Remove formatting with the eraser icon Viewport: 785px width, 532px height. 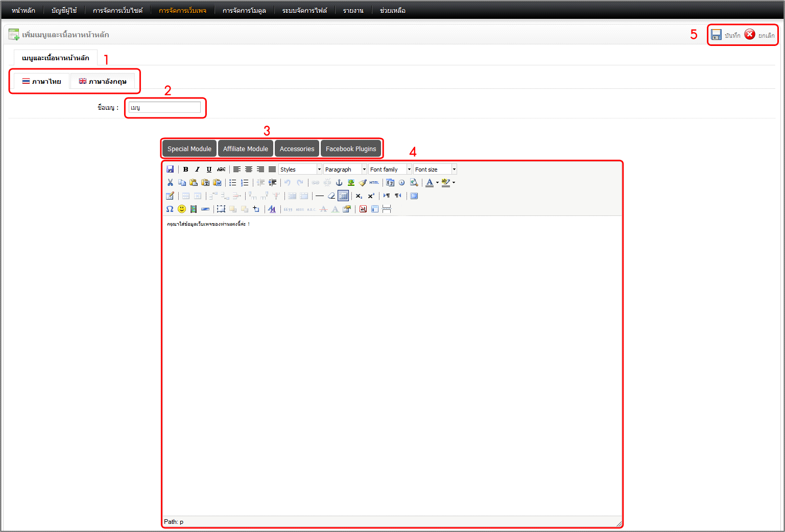(x=331, y=196)
